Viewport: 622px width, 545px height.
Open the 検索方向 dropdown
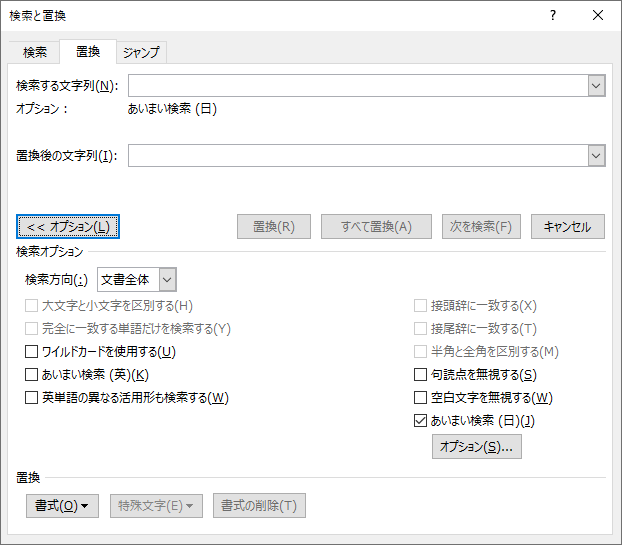167,280
